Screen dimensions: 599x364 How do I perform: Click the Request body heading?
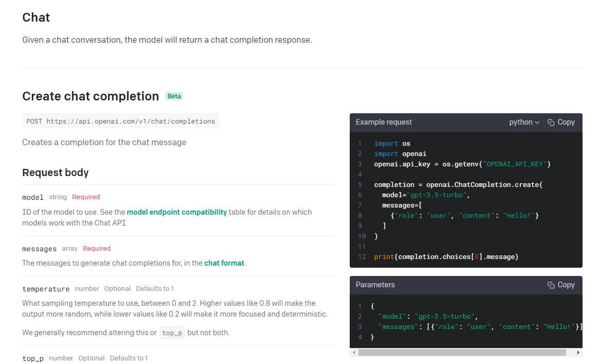click(x=56, y=172)
